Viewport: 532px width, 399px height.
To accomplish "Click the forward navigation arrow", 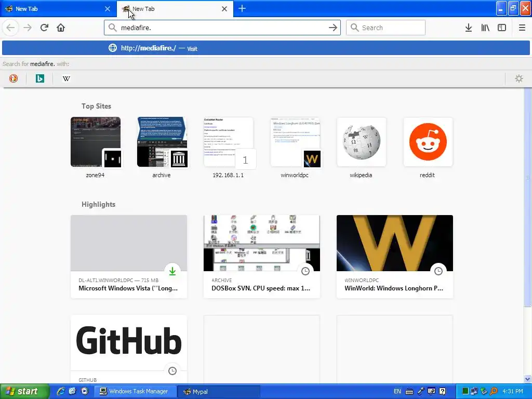I will pos(28,28).
